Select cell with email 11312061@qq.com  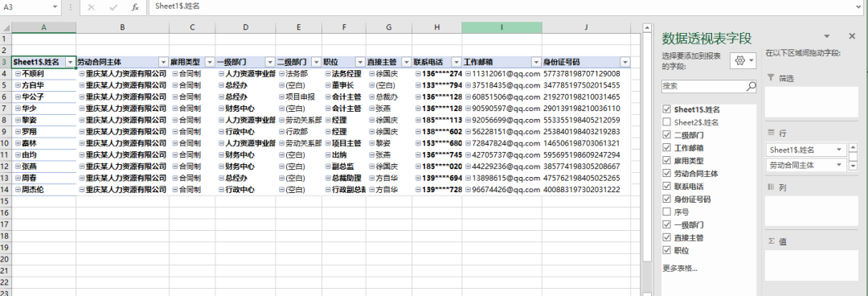(x=502, y=73)
